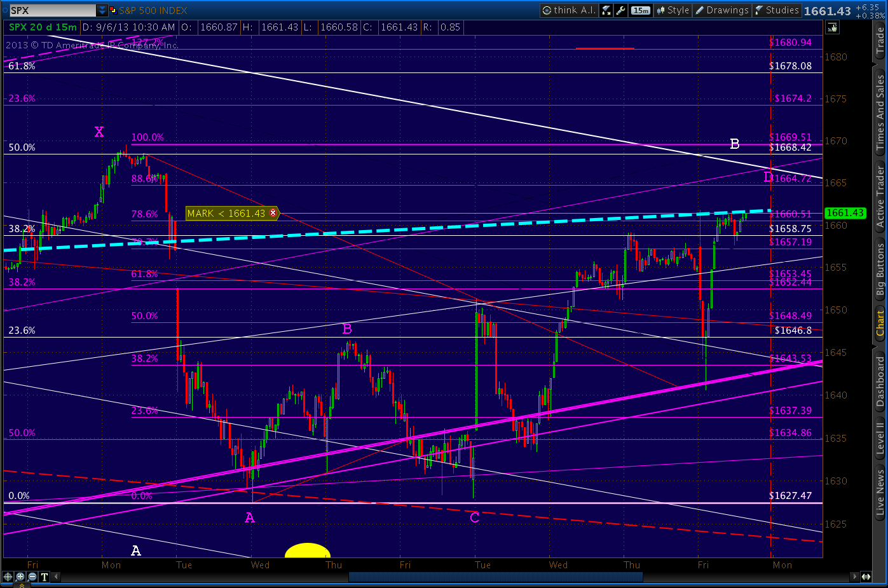Click the chart-mode pointer icon below toolbar
This screenshot has width=888, height=588.
coord(832,27)
